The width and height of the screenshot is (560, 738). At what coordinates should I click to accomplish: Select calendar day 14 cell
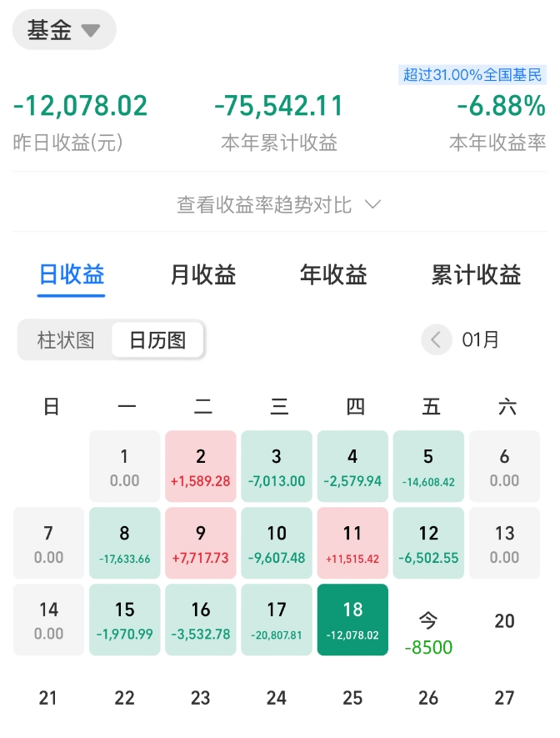(48, 620)
